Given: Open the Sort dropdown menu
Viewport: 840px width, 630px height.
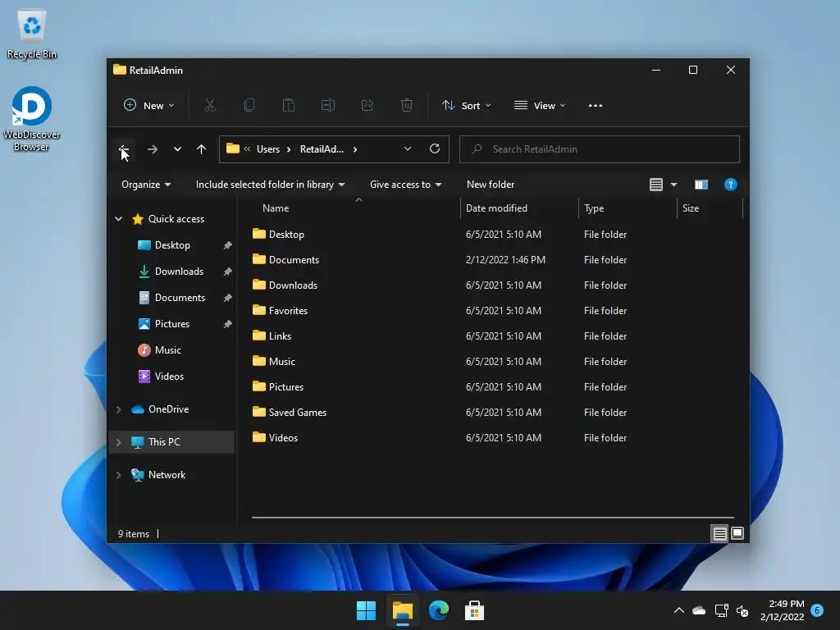Looking at the screenshot, I should 466,106.
